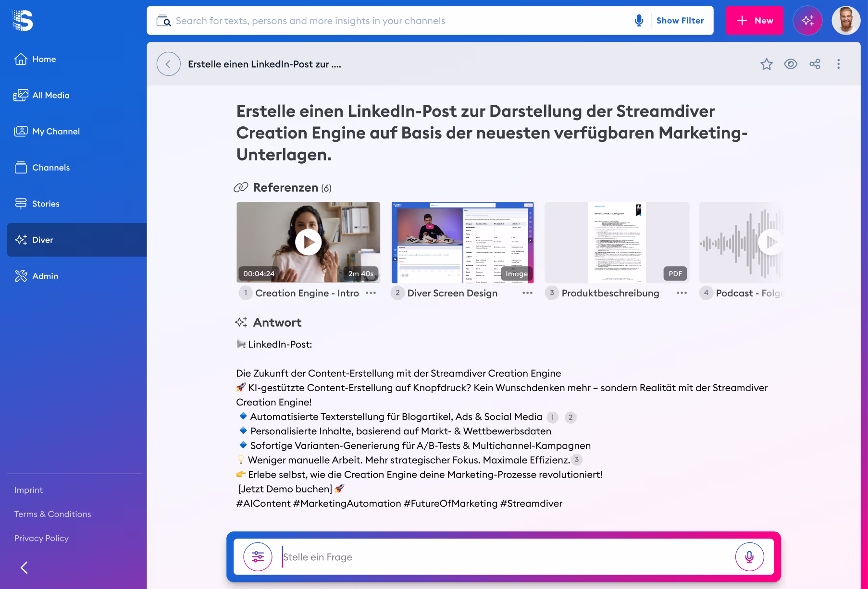Click the Channels stack icon

(21, 167)
